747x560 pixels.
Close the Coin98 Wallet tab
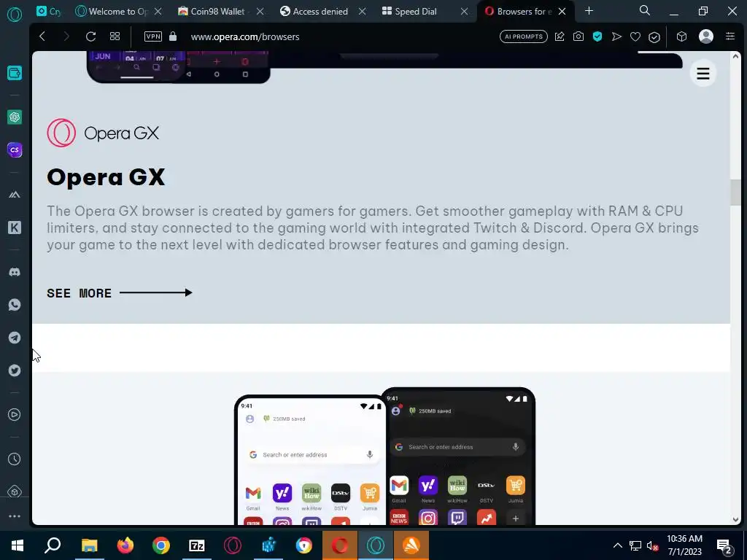coord(260,12)
